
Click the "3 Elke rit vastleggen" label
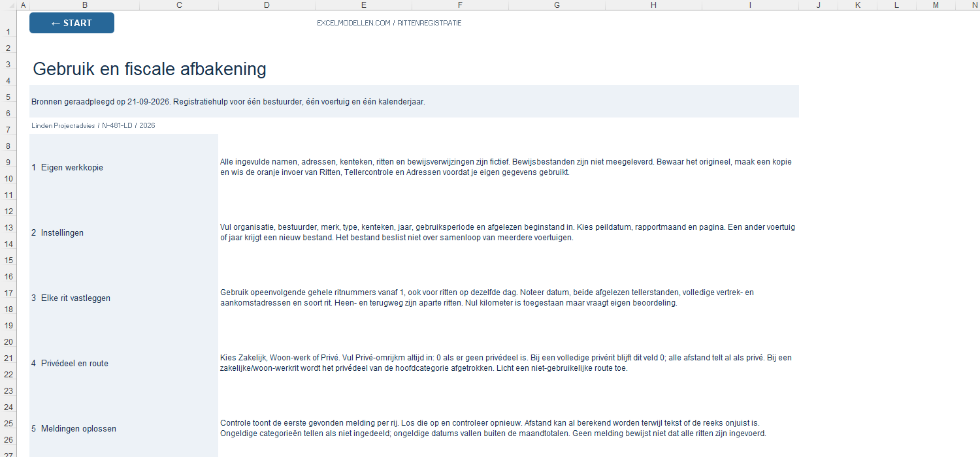(71, 298)
